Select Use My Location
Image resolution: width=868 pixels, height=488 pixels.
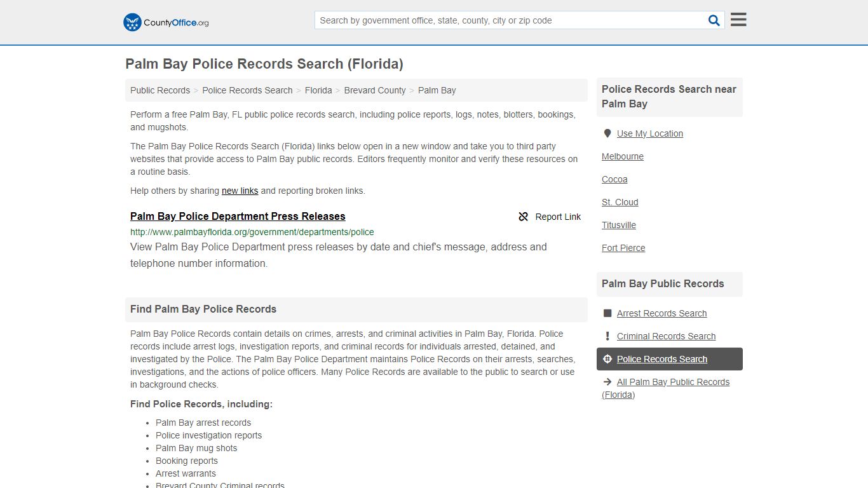[650, 133]
